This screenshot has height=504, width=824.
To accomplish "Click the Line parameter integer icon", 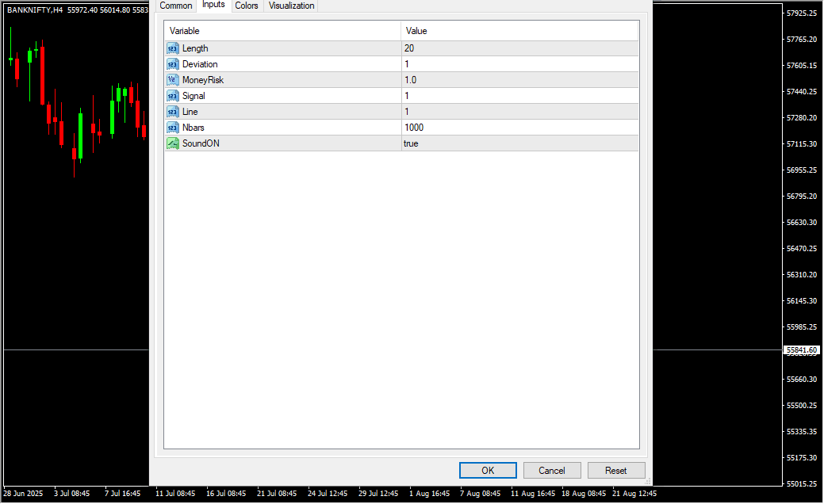I will pos(172,112).
